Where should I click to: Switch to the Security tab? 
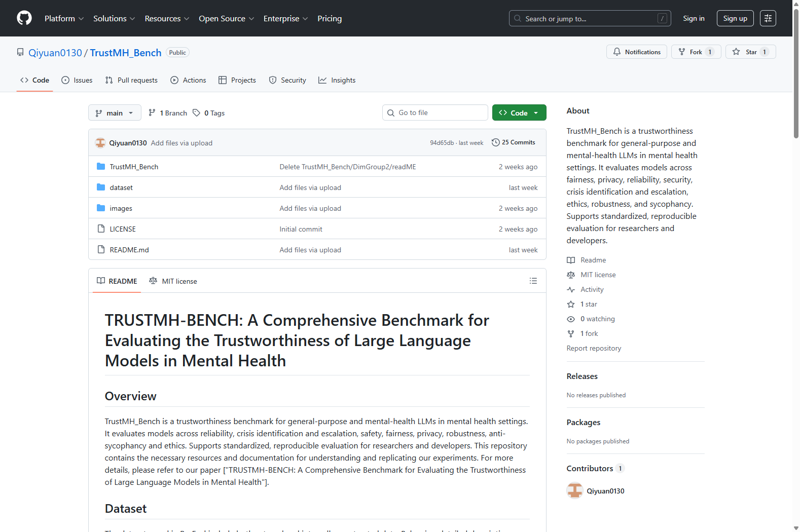point(287,80)
